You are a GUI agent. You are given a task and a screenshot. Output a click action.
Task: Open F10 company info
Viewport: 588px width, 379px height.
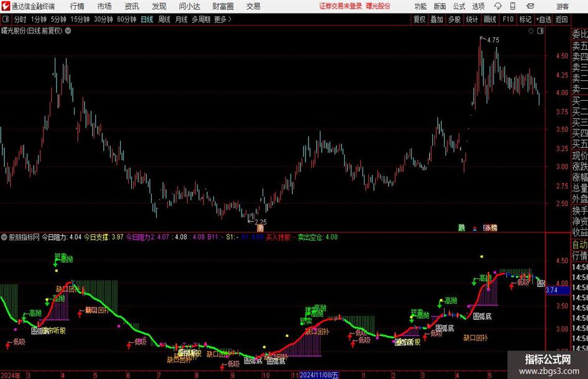(508, 19)
